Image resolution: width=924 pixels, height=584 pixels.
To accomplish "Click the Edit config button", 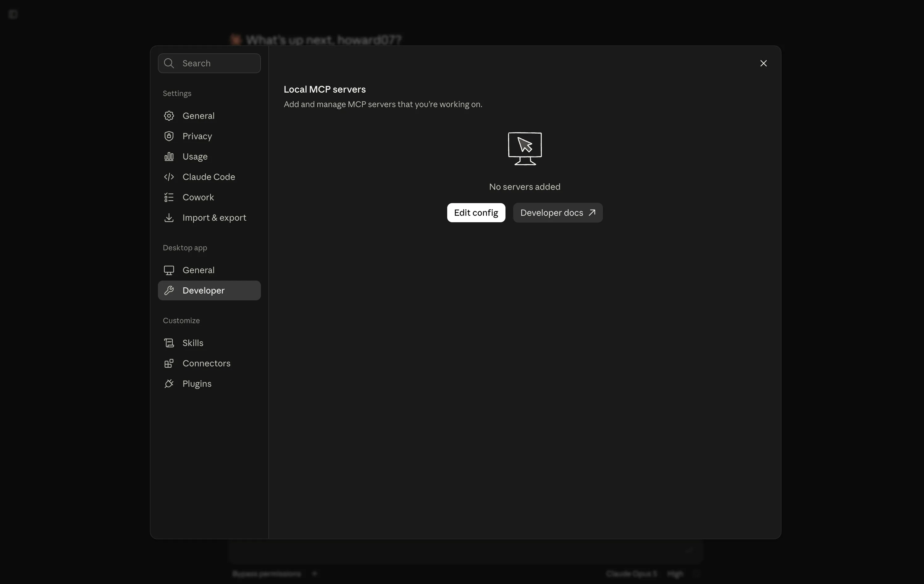I will 476,213.
